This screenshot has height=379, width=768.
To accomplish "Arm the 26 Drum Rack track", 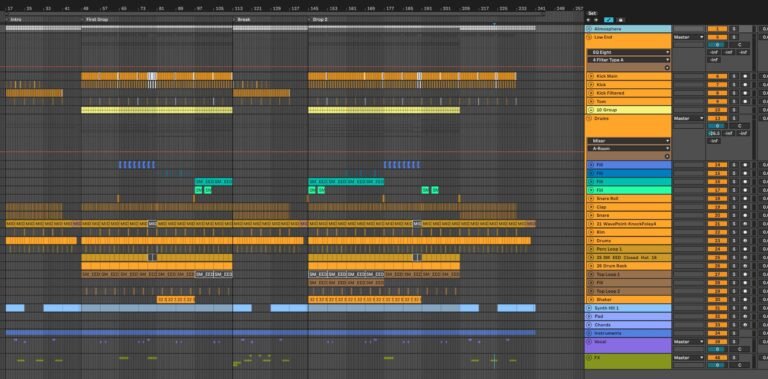I will [x=745, y=266].
